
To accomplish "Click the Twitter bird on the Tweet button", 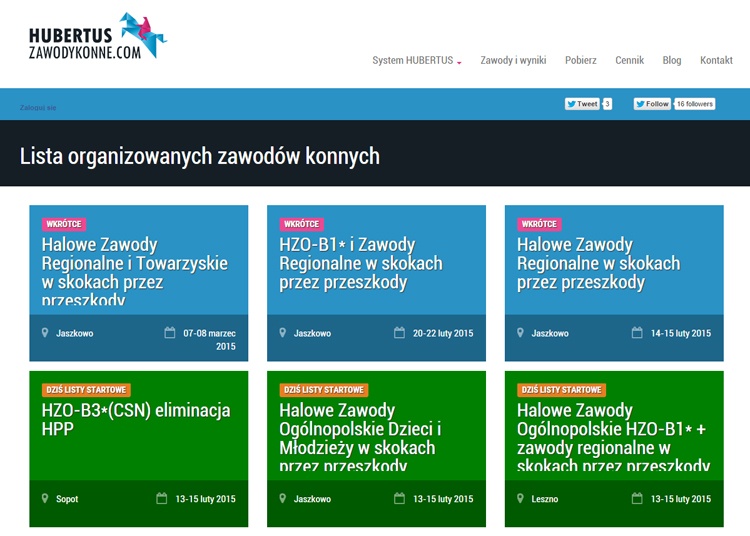I will 571,104.
